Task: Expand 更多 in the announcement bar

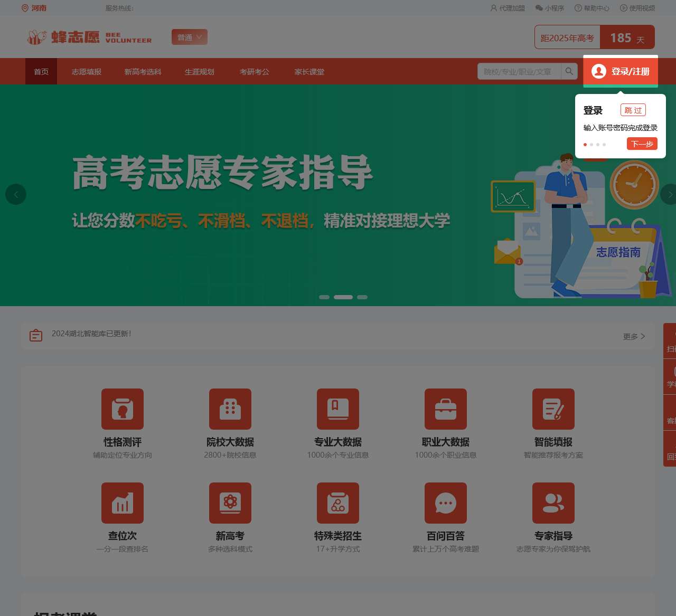Action: pos(634,336)
